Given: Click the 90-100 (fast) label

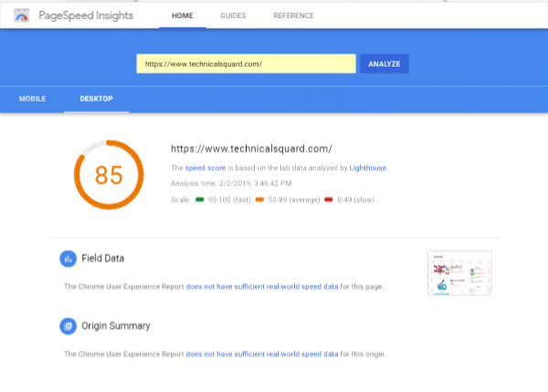Looking at the screenshot, I should tap(229, 200).
